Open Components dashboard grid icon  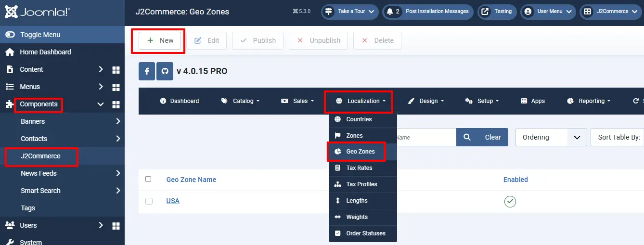coord(116,104)
